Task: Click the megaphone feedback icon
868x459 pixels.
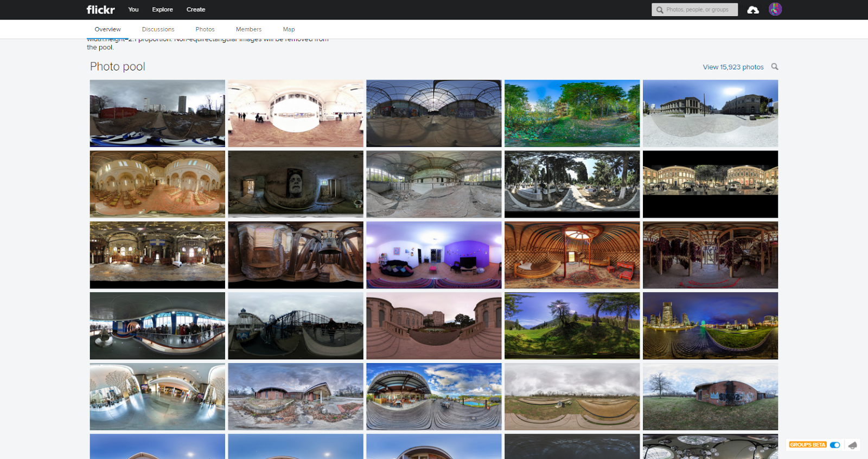Action: (853, 445)
